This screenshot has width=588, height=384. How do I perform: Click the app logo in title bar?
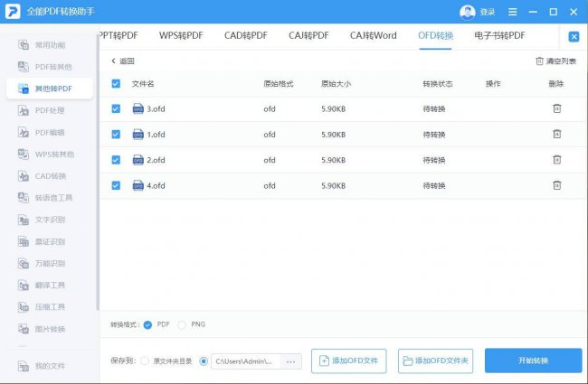tap(13, 12)
